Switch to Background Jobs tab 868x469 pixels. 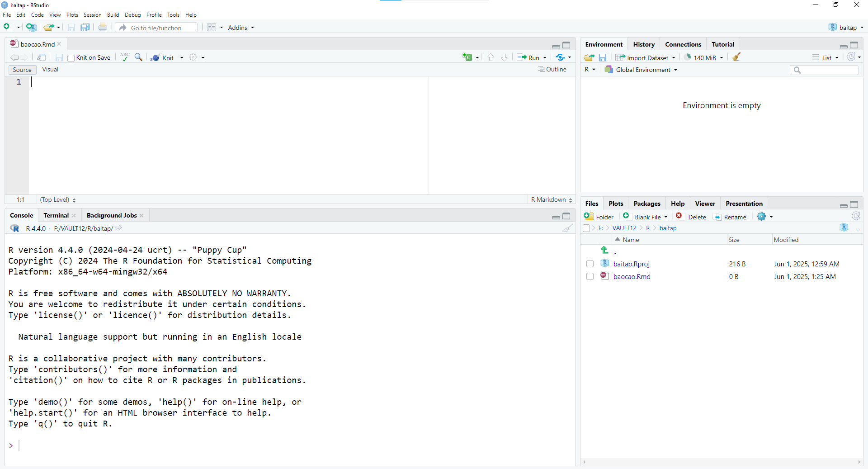click(x=112, y=215)
